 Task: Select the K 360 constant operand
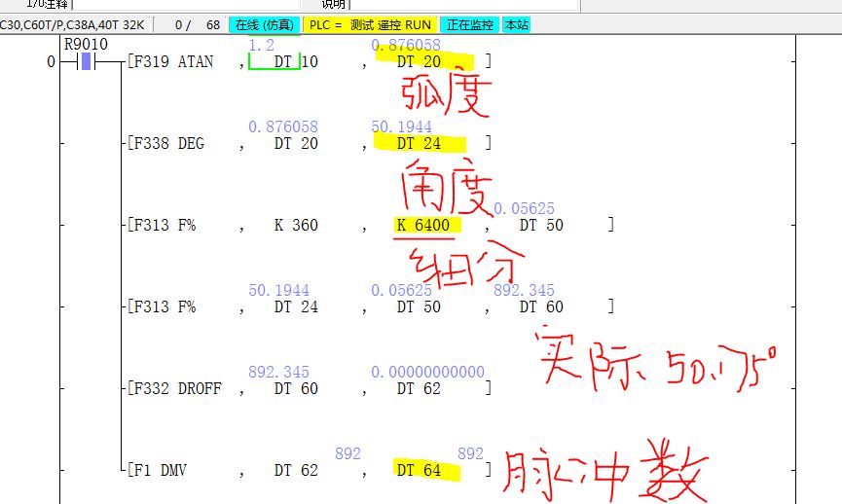[x=295, y=226]
